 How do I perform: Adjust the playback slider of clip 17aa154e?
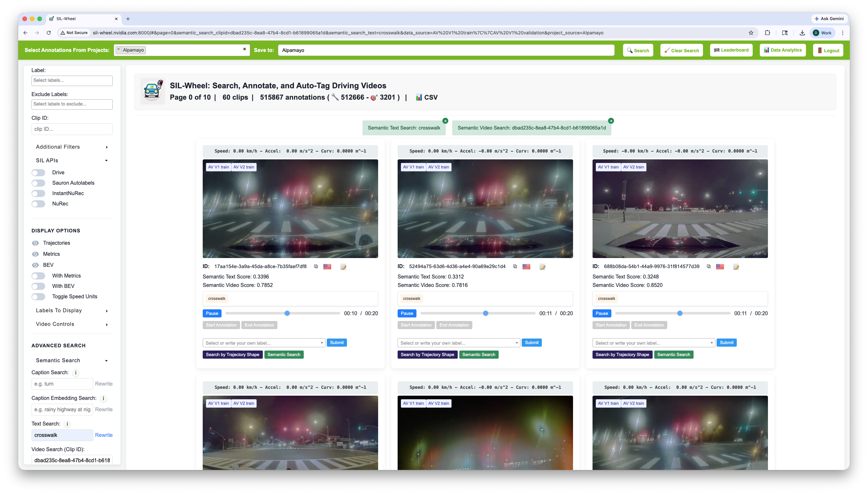point(282,314)
